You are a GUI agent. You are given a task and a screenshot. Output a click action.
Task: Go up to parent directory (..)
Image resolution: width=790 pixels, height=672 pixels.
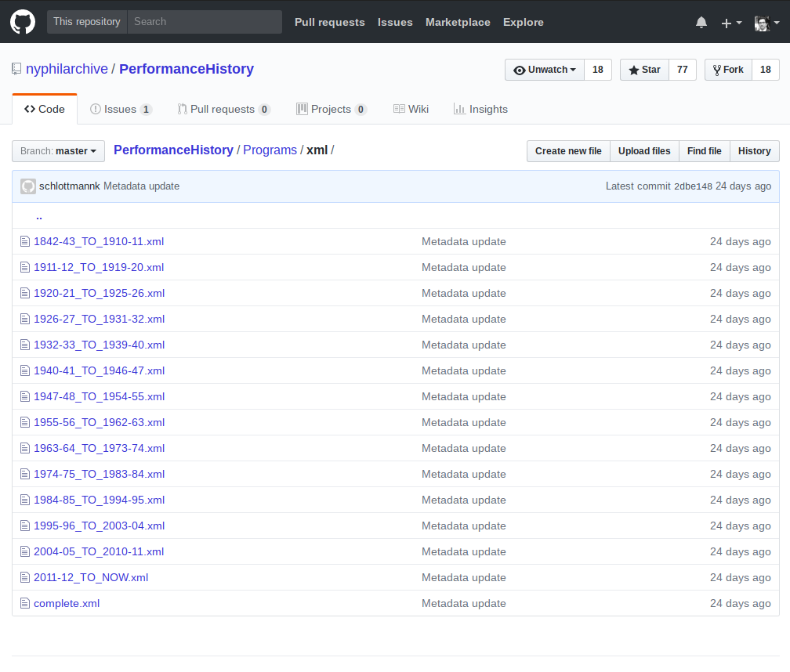coord(39,216)
